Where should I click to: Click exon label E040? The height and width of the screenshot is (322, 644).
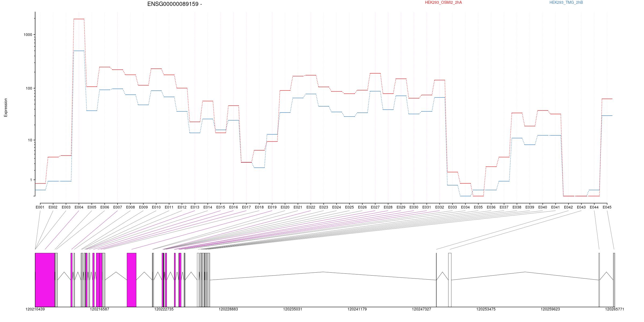tap(543, 207)
